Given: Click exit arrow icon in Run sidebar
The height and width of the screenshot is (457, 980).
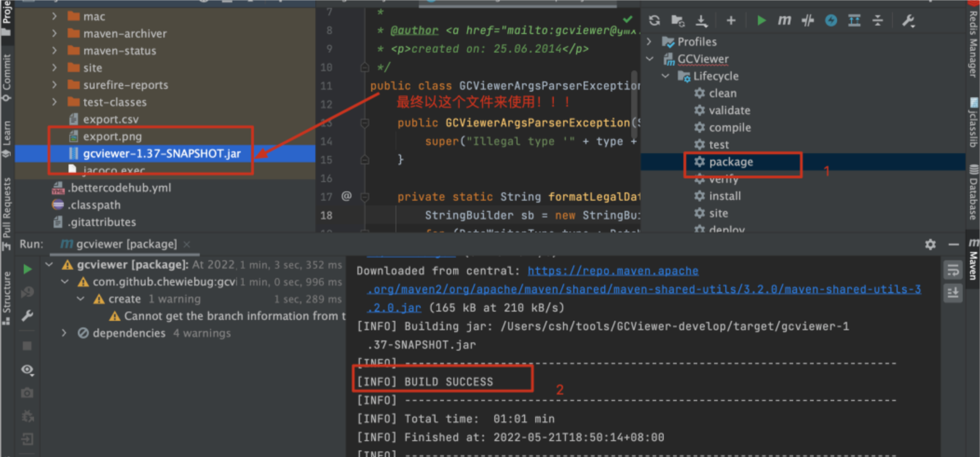Looking at the screenshot, I should (x=27, y=439).
